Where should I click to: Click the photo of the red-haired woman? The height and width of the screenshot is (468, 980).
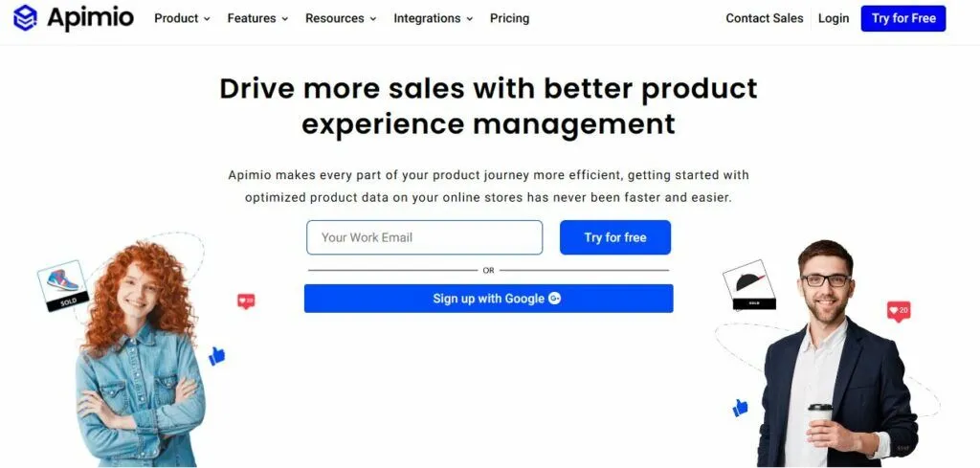click(139, 354)
